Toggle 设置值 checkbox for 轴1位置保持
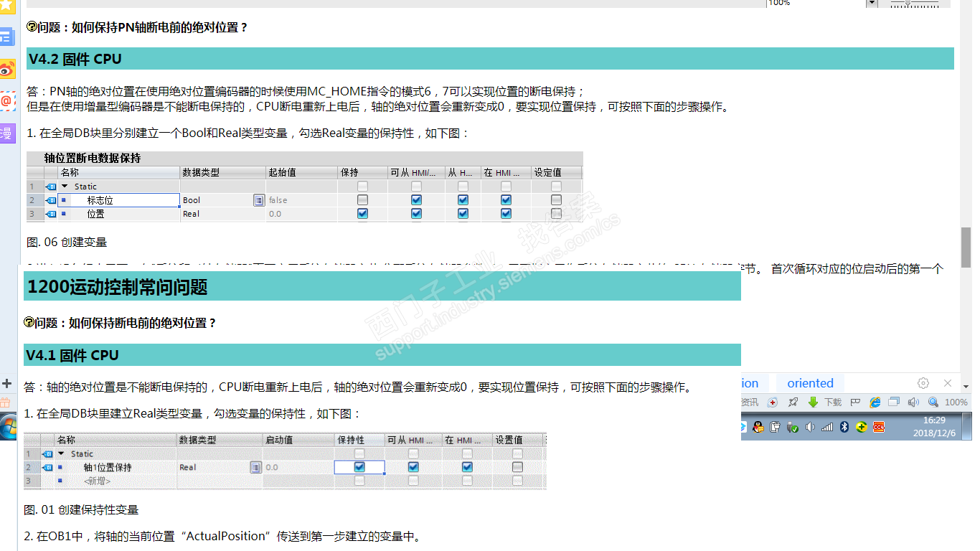The width and height of the screenshot is (980, 551). [517, 467]
